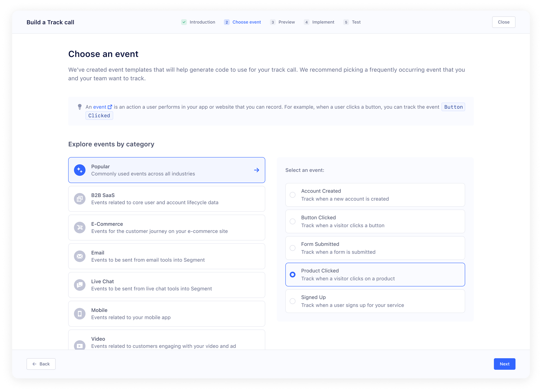Click the Live Chat bubble icon
Image resolution: width=542 pixels, height=392 pixels.
point(80,285)
